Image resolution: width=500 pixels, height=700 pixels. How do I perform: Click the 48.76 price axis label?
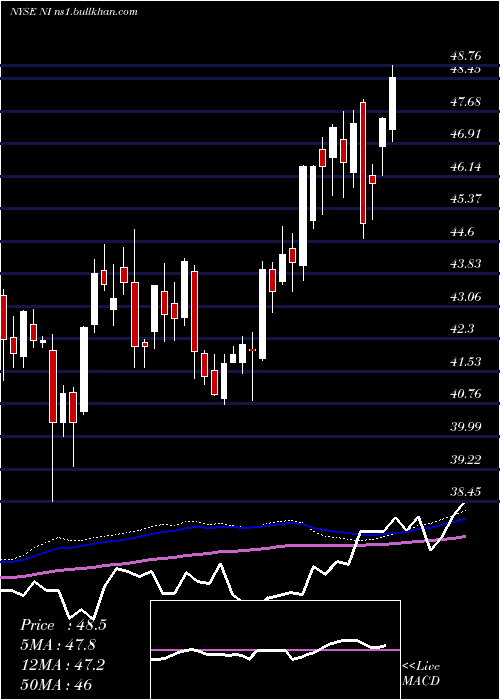click(466, 56)
